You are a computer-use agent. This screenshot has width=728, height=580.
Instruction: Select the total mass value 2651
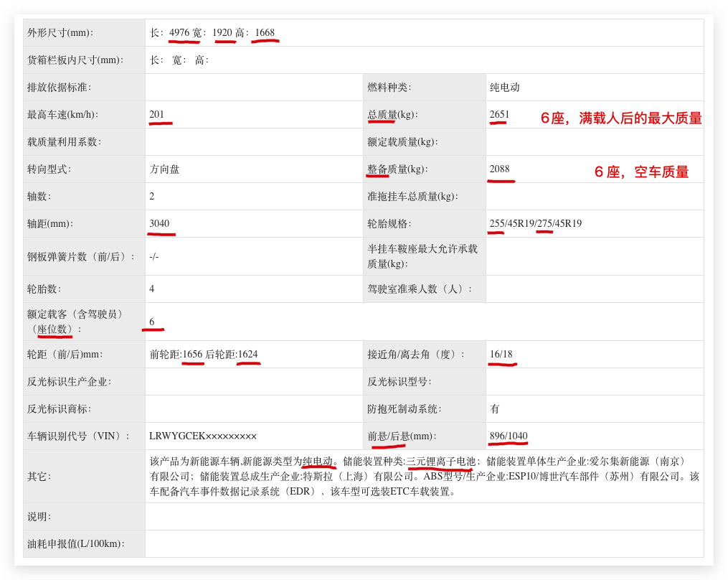(500, 114)
